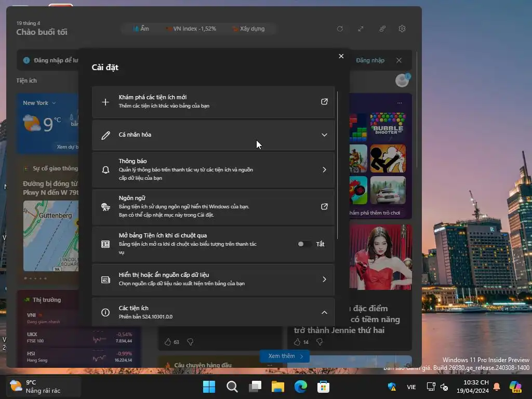The width and height of the screenshot is (532, 399).
Task: Click the refresh feed icon in widgets header
Action: click(x=340, y=29)
